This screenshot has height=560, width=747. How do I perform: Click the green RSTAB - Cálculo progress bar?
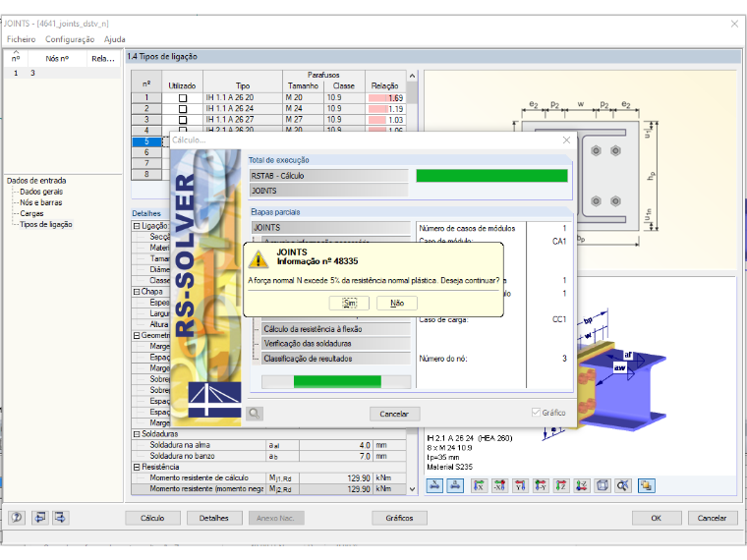click(x=491, y=176)
